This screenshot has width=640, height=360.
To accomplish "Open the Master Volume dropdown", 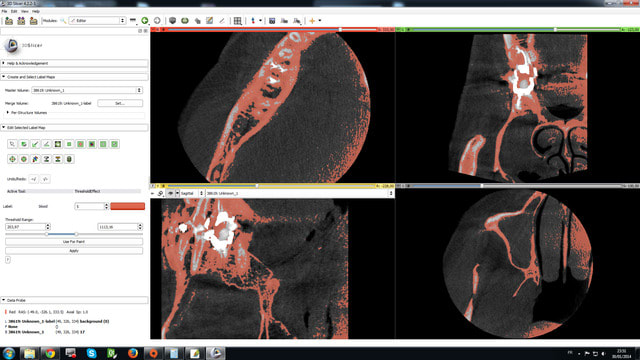I will (x=87, y=90).
